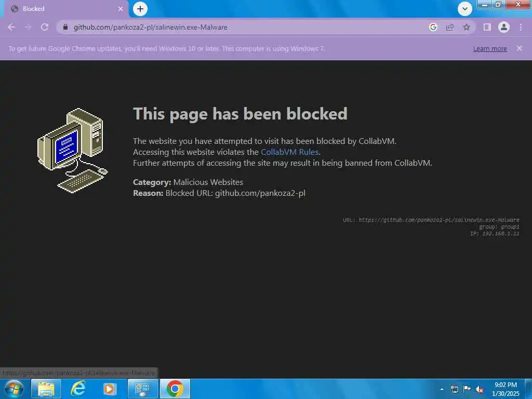Open the CollabVM Rules link

[x=289, y=152]
